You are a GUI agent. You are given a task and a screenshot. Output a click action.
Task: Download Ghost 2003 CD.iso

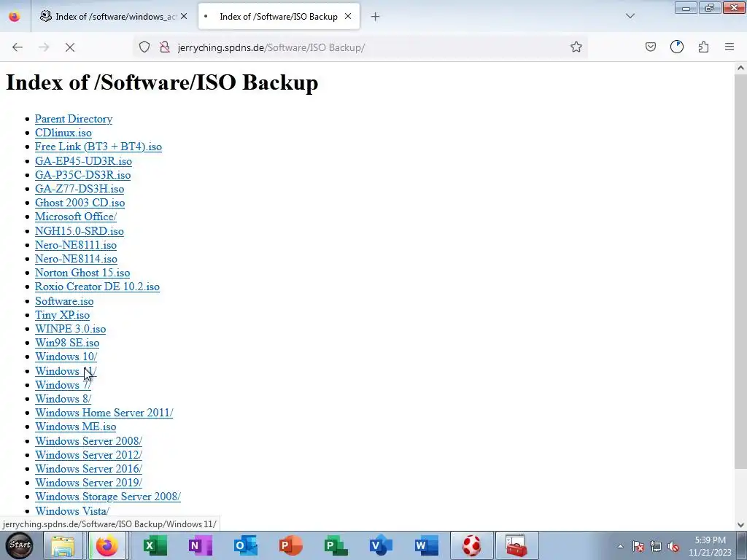point(80,203)
